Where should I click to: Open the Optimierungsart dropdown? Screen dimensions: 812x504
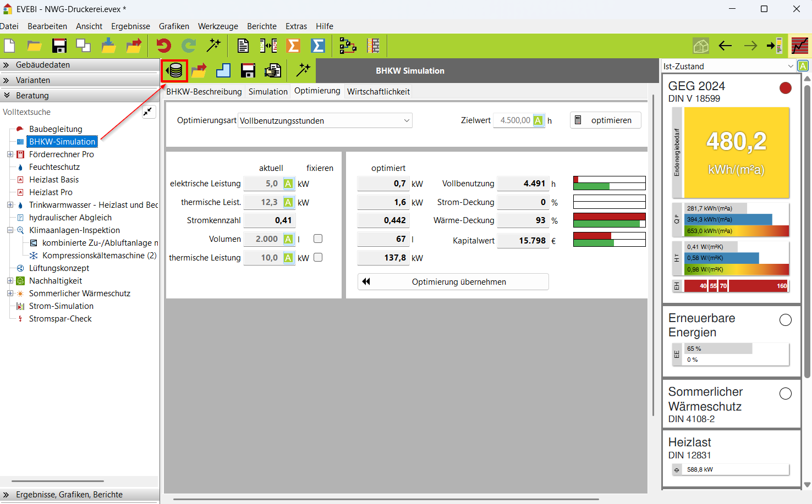(325, 121)
